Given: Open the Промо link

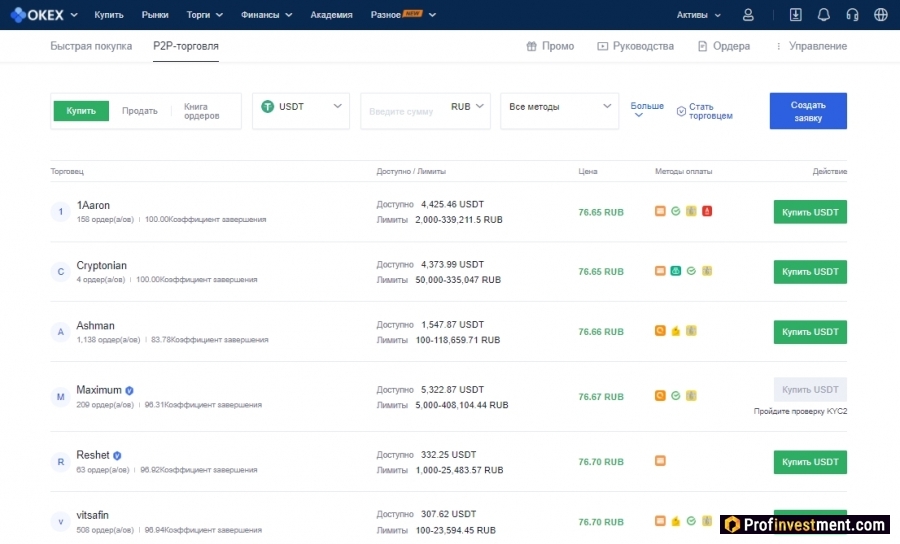Looking at the screenshot, I should click(550, 46).
